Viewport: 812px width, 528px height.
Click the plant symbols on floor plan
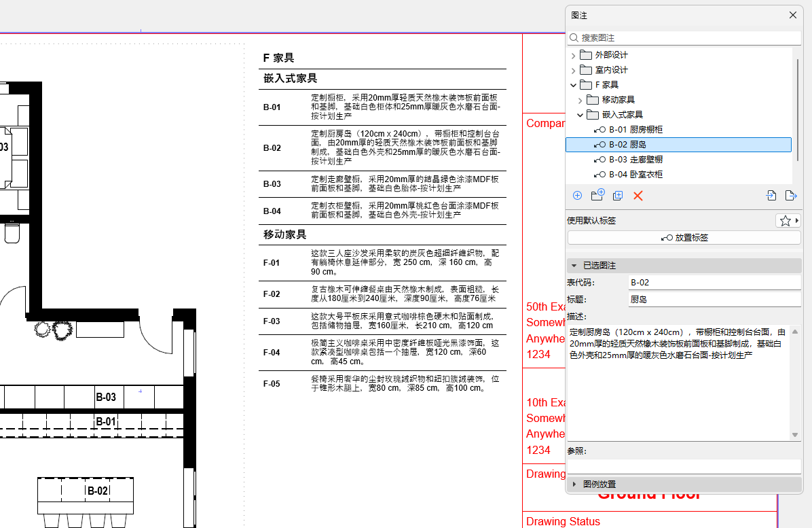[x=54, y=330]
